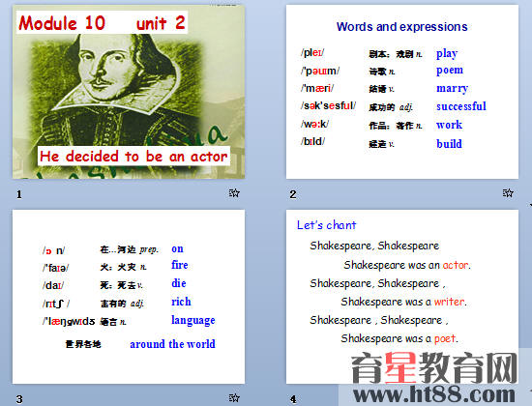Screen dimensions: 532x406
Task: Click animation star icon under slide 3
Action: pyautogui.click(x=234, y=397)
